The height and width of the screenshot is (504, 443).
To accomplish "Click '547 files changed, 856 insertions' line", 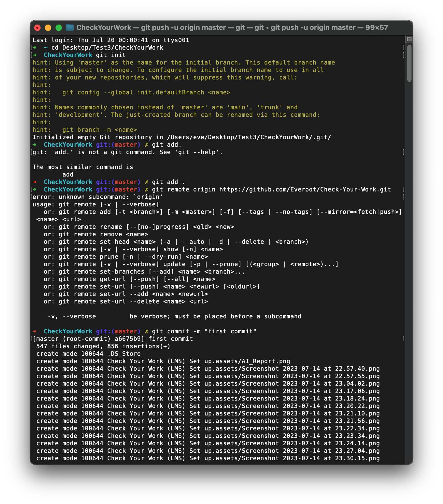I will [x=103, y=346].
